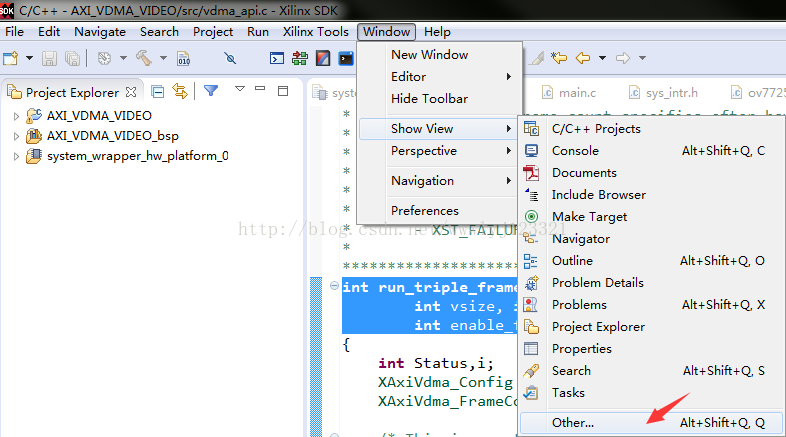Open the Editor submenu

pyautogui.click(x=439, y=77)
